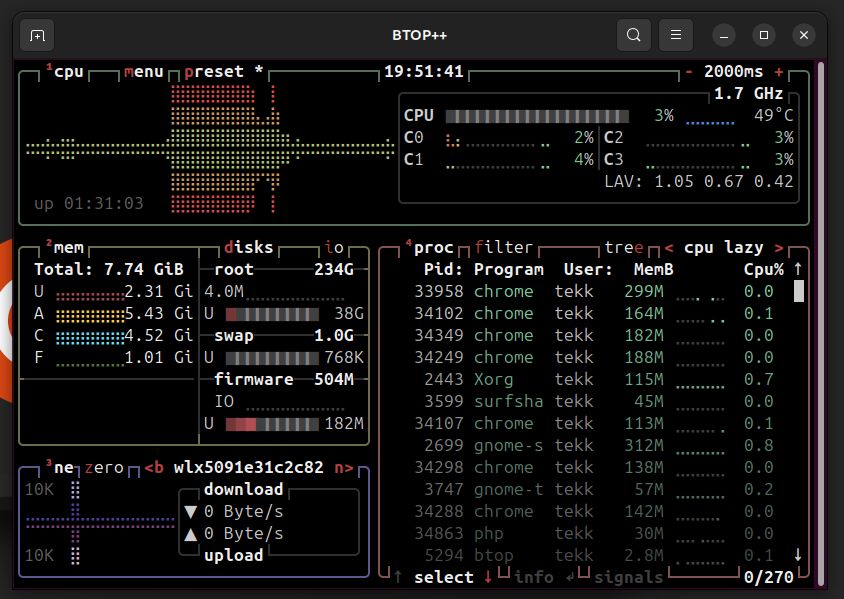Toggle the disks view

click(x=249, y=248)
